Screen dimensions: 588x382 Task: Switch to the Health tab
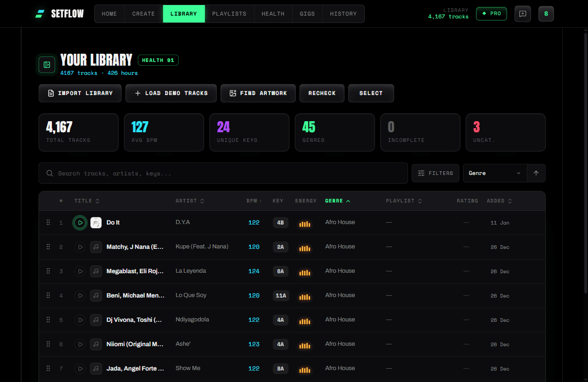(273, 14)
